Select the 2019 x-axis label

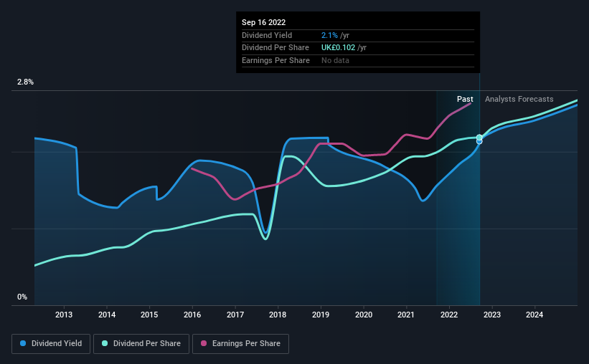click(x=321, y=315)
